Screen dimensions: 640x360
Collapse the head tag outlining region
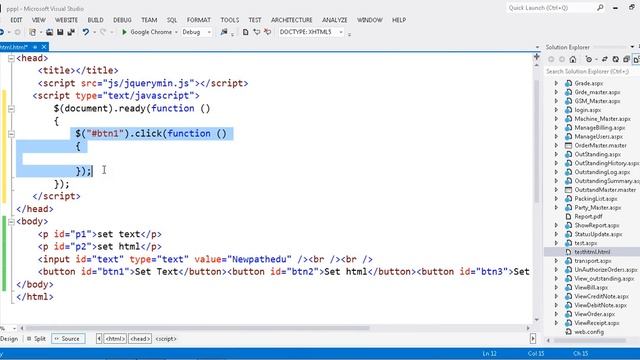click(11, 58)
